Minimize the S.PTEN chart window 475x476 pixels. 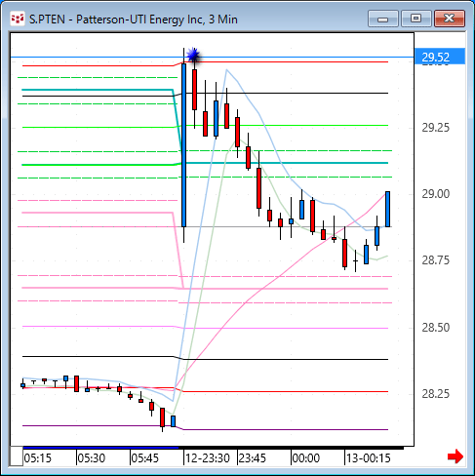pos(383,19)
